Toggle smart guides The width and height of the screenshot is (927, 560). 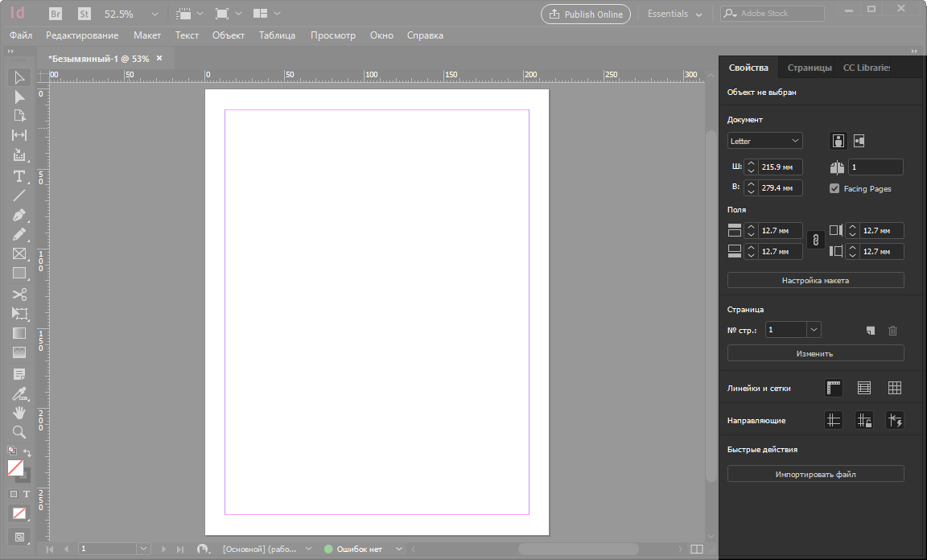point(895,421)
